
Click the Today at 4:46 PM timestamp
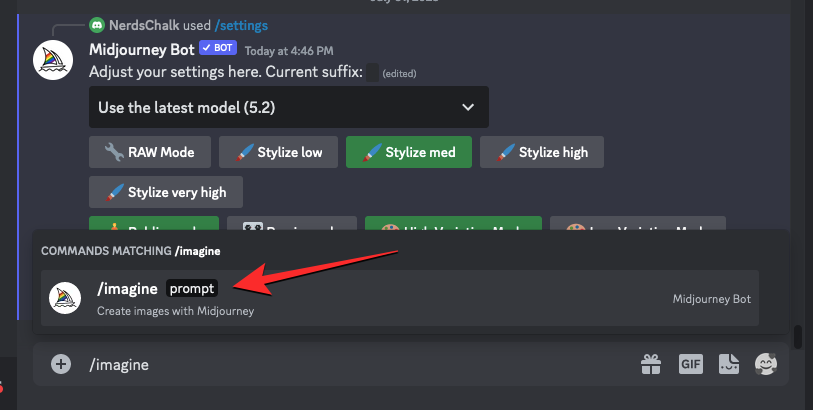pos(289,51)
